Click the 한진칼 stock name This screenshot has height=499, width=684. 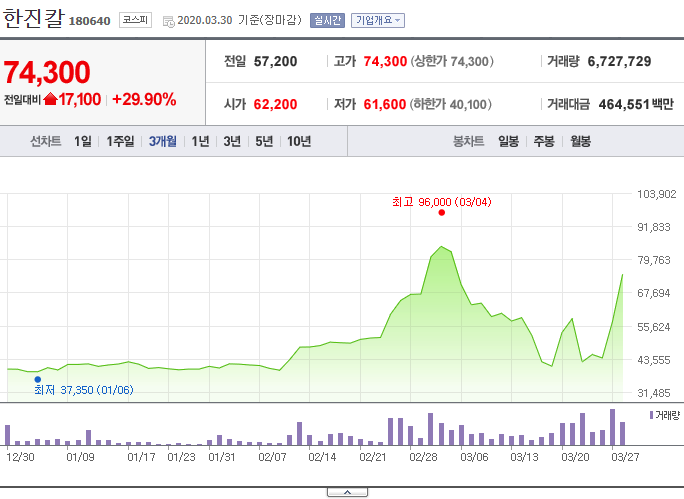[34, 18]
